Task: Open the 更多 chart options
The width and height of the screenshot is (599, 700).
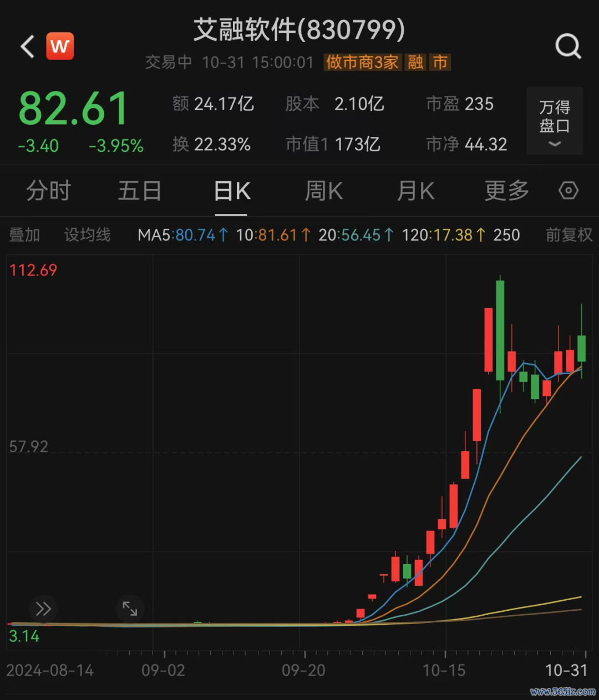Action: [x=507, y=191]
